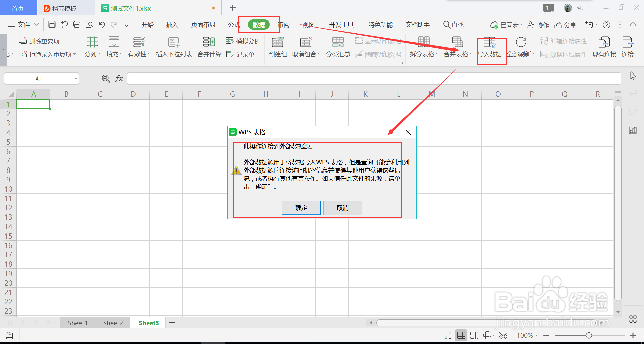Click the 查找 search button

click(x=453, y=24)
